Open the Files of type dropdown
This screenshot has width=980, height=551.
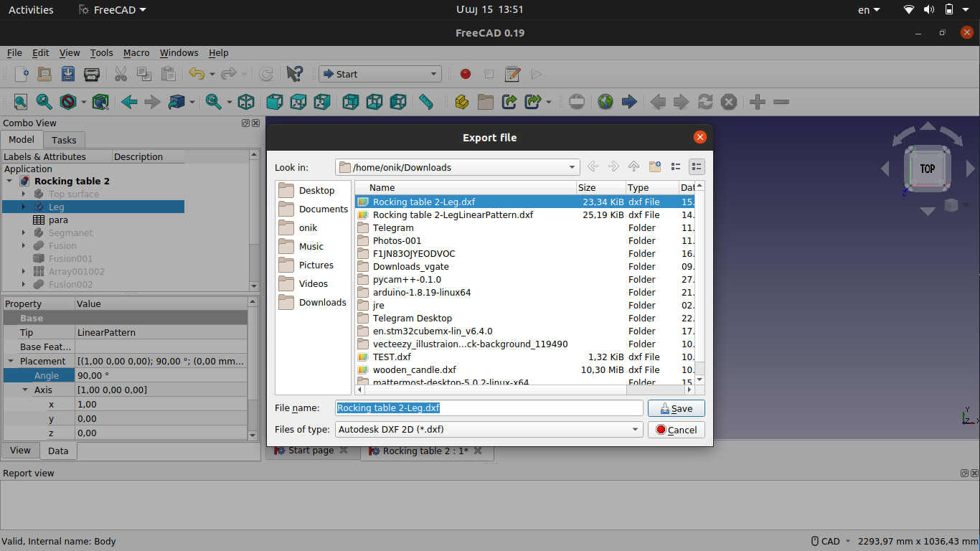coord(636,430)
